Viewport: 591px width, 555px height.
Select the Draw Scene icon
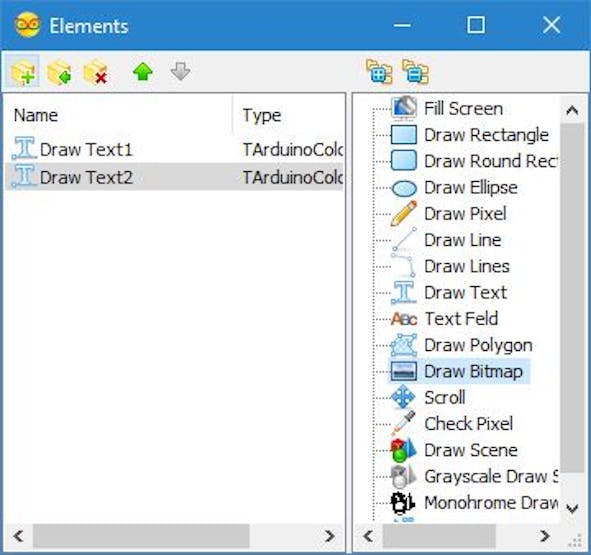[403, 450]
